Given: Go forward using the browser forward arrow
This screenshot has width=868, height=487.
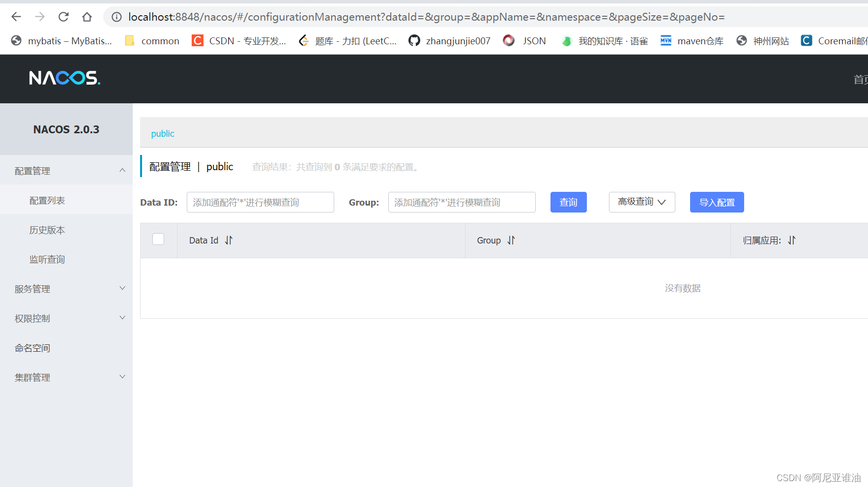Looking at the screenshot, I should click(x=40, y=17).
